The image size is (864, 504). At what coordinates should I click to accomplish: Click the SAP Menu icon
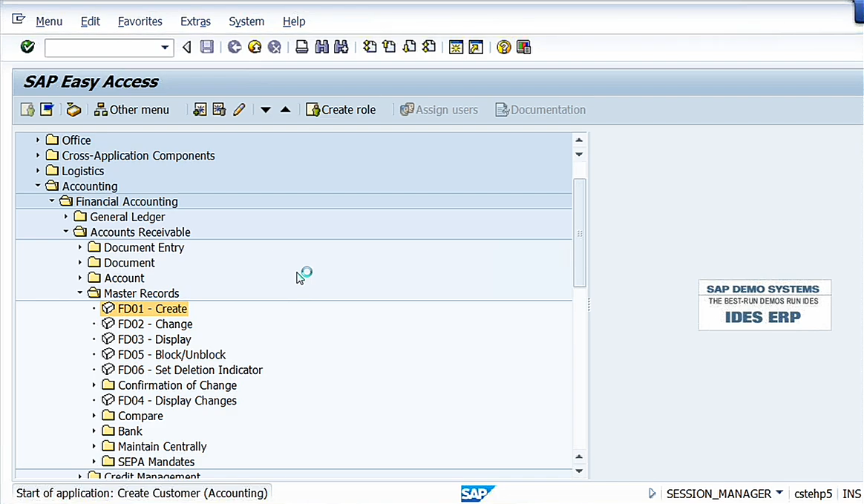click(47, 110)
